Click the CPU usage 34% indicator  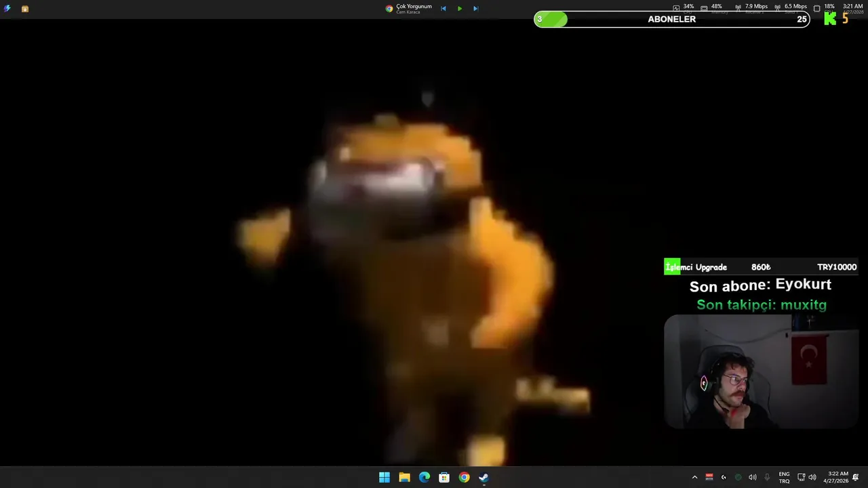[684, 8]
